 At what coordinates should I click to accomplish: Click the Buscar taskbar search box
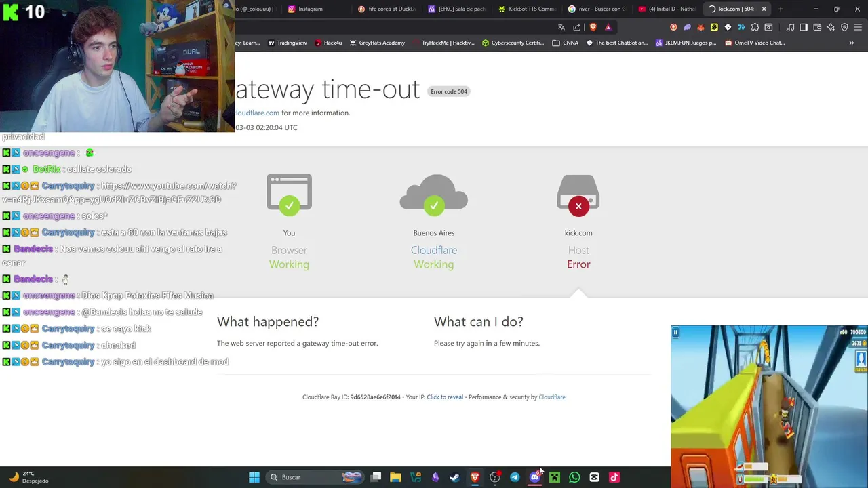[316, 477]
